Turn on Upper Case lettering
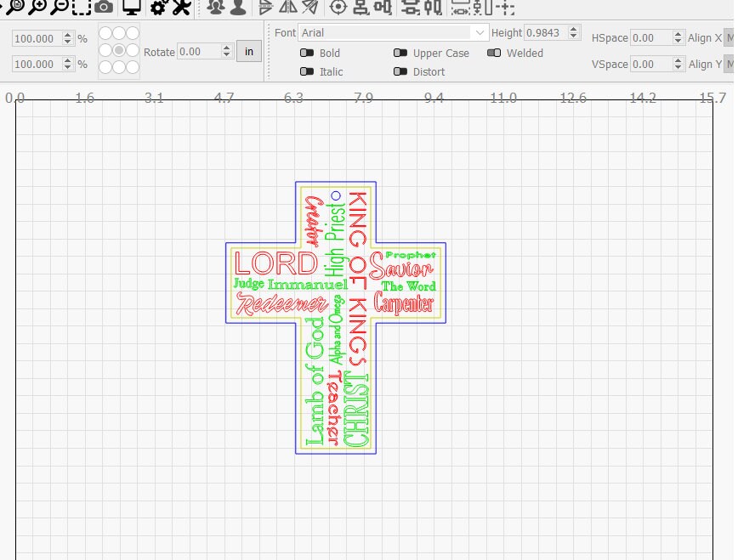The height and width of the screenshot is (560, 738). 401,53
